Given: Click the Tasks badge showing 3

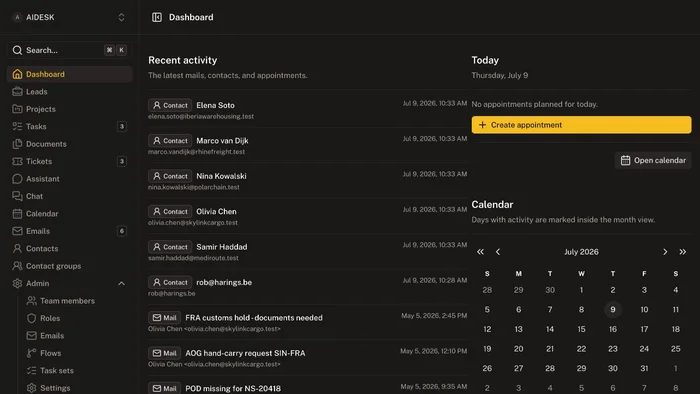Looking at the screenshot, I should (x=121, y=126).
